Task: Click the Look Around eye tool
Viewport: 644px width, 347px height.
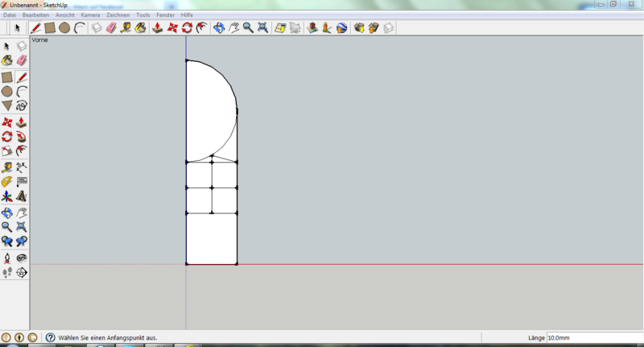Action: point(22,258)
